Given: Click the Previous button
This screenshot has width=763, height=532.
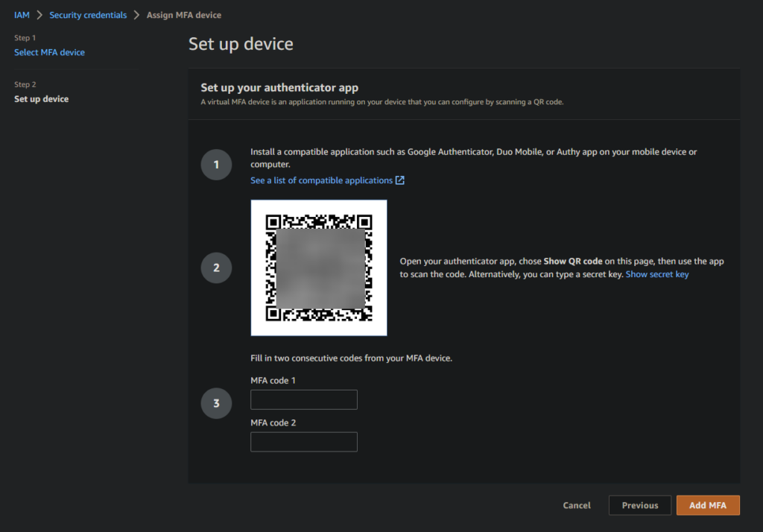Looking at the screenshot, I should (639, 504).
